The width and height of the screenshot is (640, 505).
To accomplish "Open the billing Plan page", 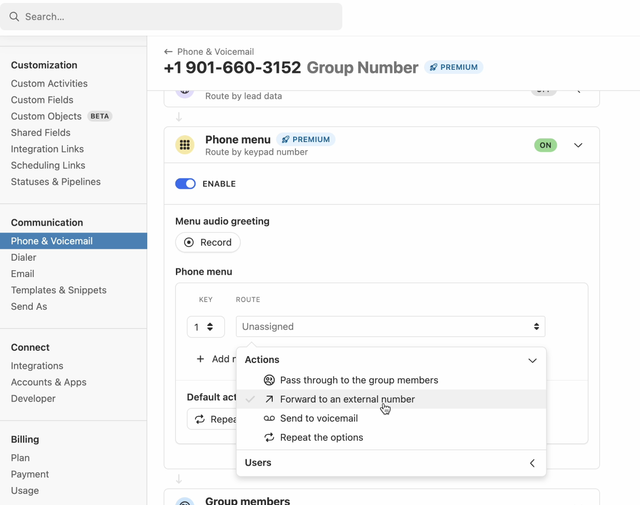I will coord(20,458).
